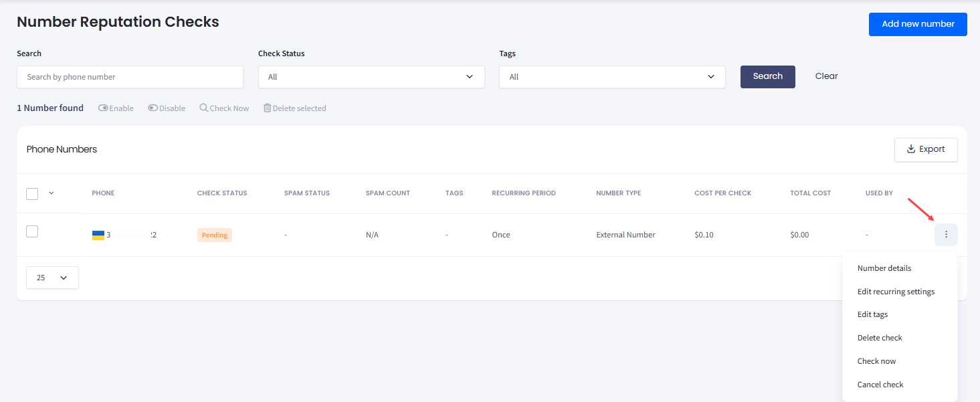Click the 1 Number found text
The width and height of the screenshot is (980, 402).
(50, 108)
